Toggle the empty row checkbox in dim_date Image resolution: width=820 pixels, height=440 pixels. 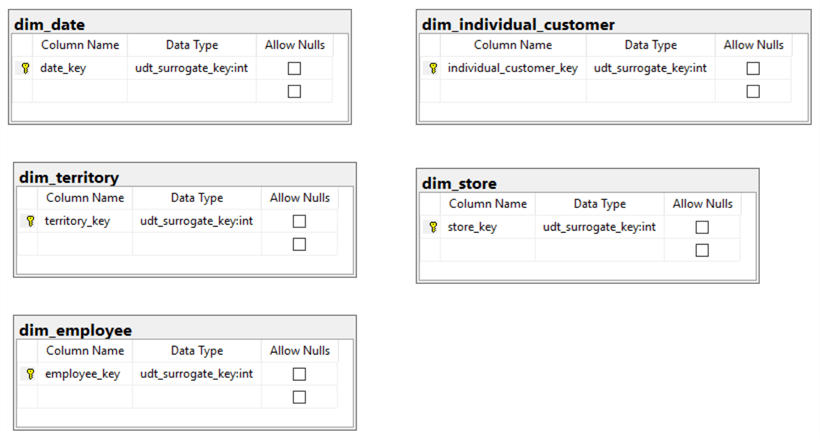tap(294, 92)
